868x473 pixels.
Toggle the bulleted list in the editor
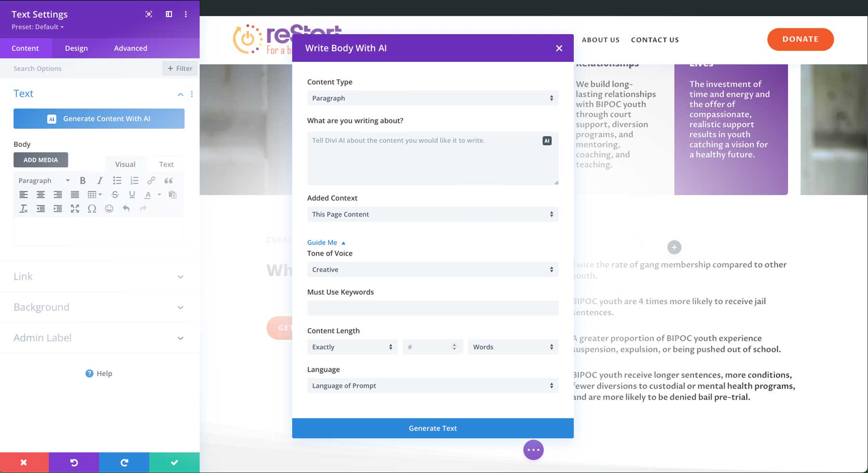tap(117, 180)
